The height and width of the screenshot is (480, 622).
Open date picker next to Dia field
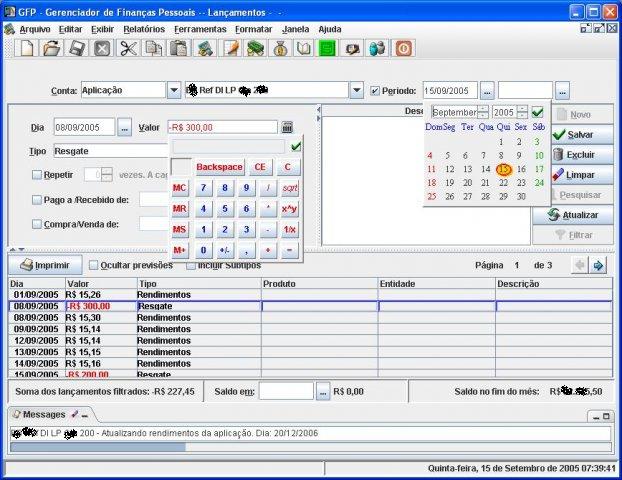tap(124, 128)
